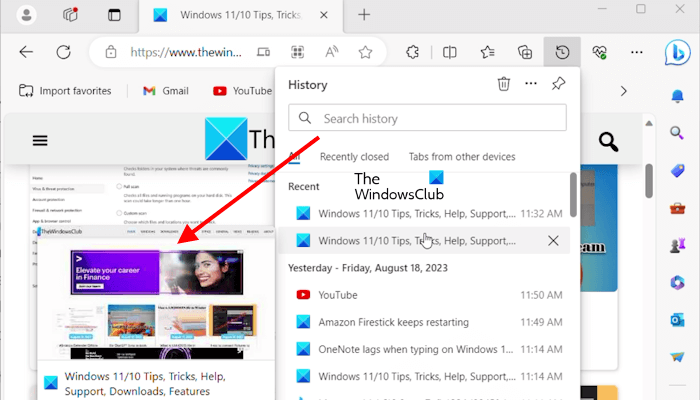Click the address bar URL text
This screenshot has width=700, height=400.
coord(186,52)
